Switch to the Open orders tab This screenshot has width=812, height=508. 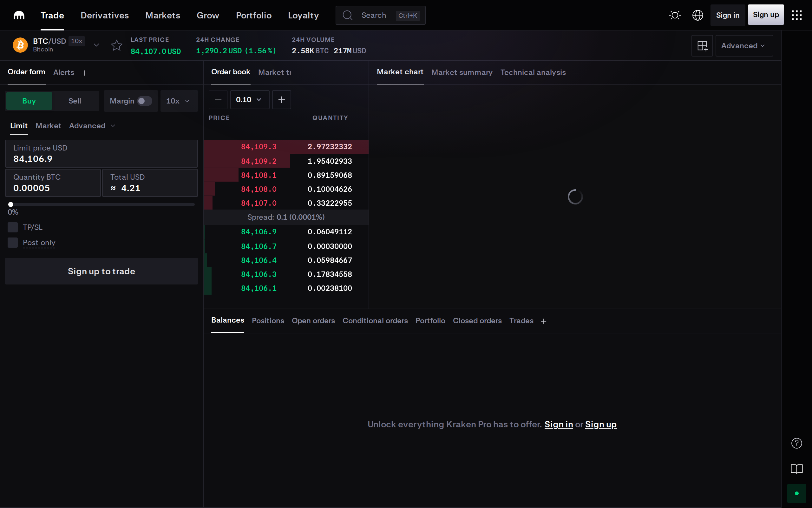(313, 321)
